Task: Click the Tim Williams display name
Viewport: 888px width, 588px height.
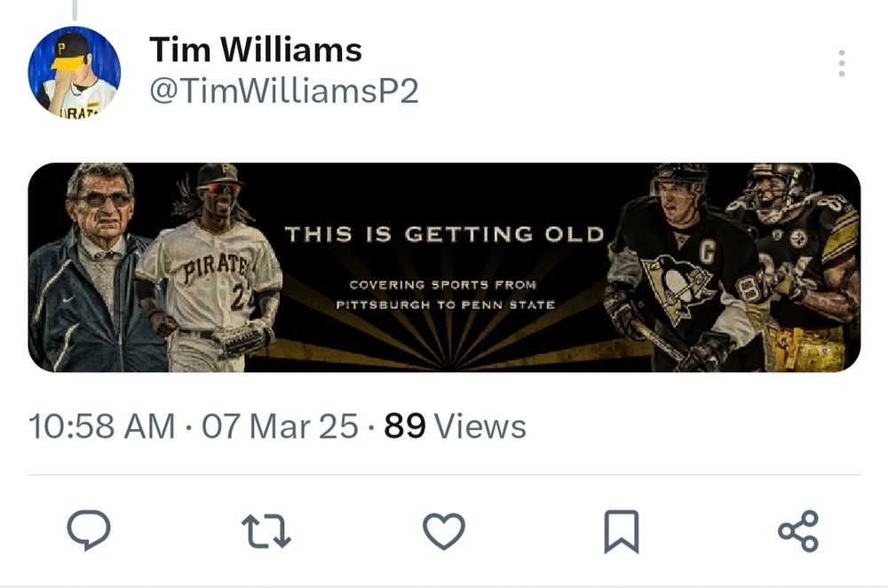Action: point(256,50)
